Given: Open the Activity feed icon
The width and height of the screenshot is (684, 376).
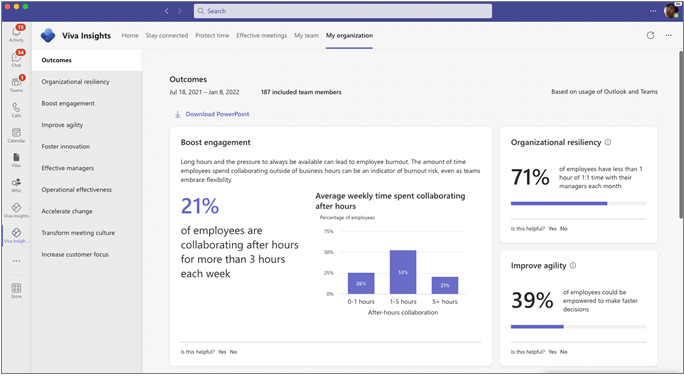Looking at the screenshot, I should (x=16, y=33).
